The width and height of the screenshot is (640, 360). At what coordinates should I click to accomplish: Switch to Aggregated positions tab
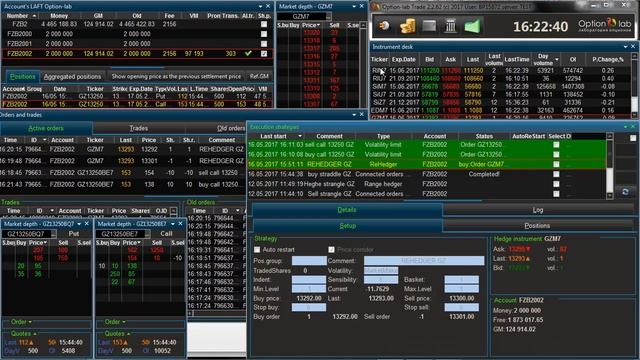72,76
